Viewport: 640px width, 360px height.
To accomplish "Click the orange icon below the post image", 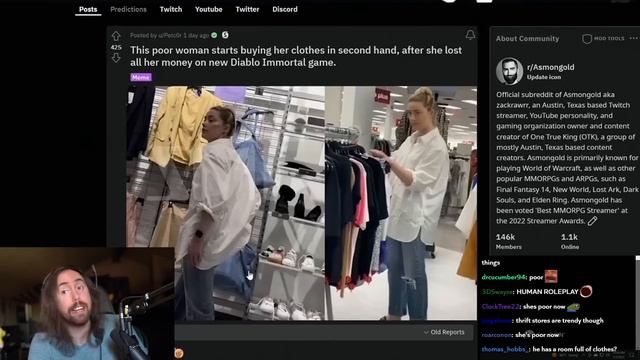I will pyautogui.click(x=178, y=353).
